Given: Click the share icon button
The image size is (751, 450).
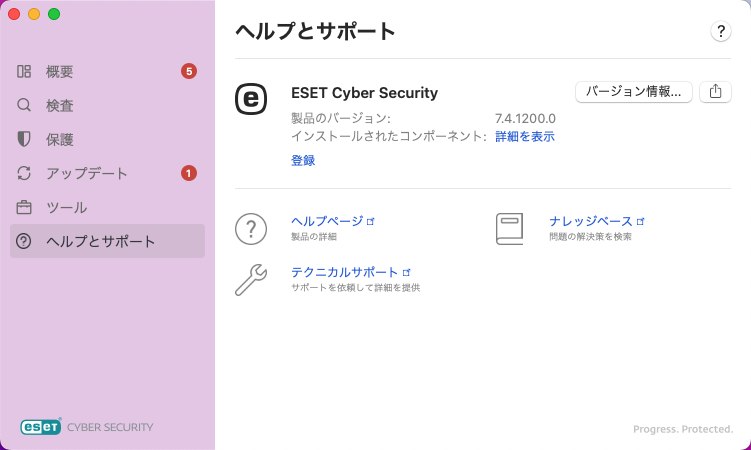Looking at the screenshot, I should tap(715, 91).
